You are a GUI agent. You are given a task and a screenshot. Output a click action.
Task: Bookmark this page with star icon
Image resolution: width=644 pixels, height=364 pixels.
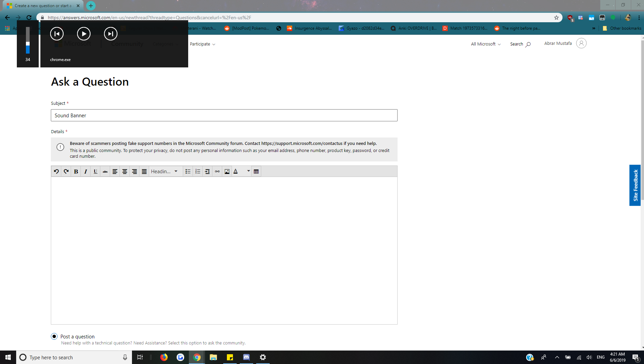(556, 18)
